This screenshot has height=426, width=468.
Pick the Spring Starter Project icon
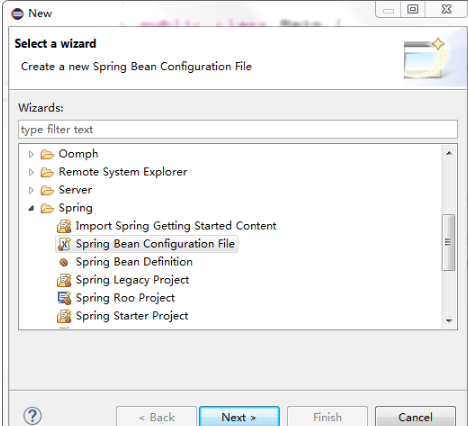tap(64, 316)
